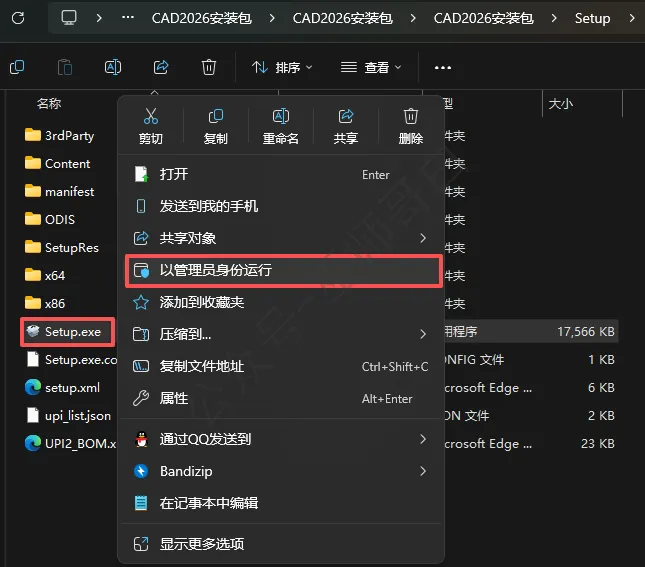
Task: Click the 剪切 scissors icon in the context menu
Action: tap(151, 116)
